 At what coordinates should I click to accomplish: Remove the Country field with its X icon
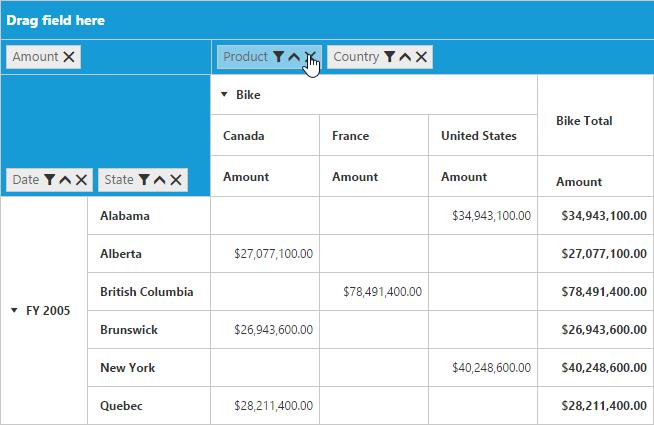click(x=422, y=57)
